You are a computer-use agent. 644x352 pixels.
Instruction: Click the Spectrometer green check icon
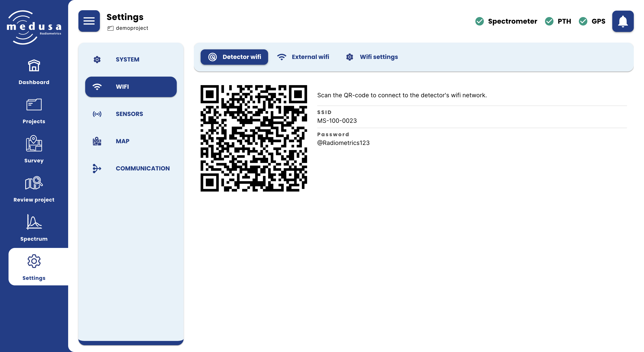coord(480,21)
